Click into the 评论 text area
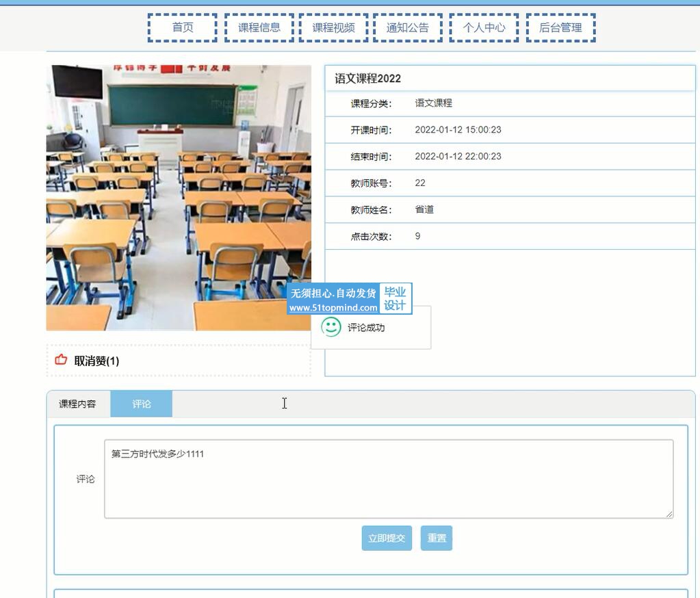 click(389, 479)
